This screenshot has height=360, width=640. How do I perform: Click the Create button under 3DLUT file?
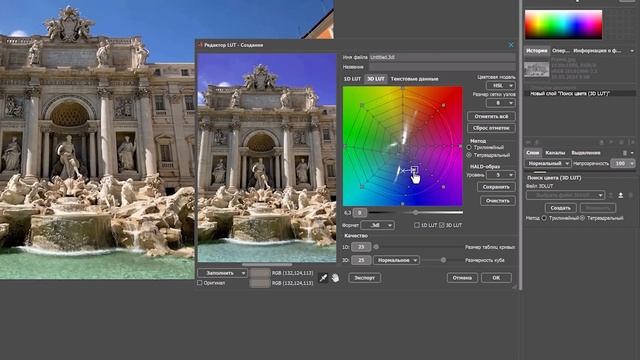click(560, 208)
